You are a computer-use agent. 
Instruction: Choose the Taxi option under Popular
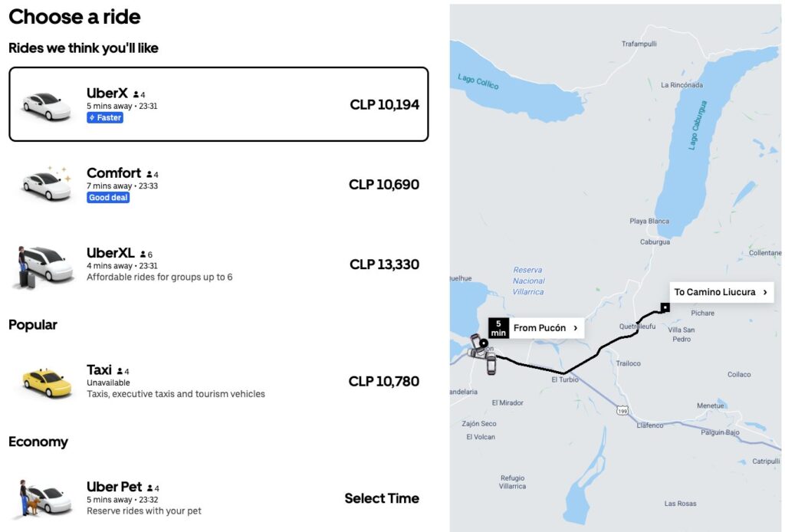[x=218, y=381]
